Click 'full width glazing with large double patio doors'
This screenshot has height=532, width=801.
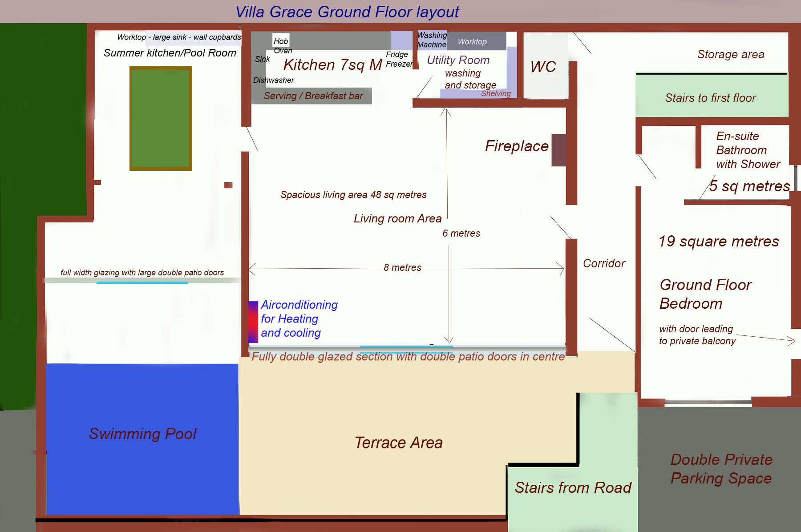142,273
